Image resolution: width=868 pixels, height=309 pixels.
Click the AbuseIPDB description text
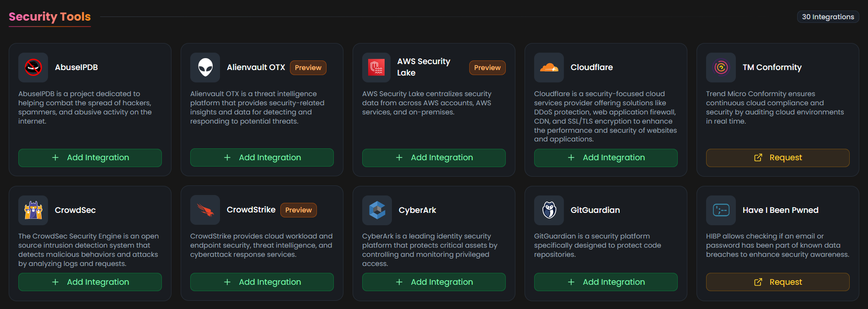[x=86, y=108]
